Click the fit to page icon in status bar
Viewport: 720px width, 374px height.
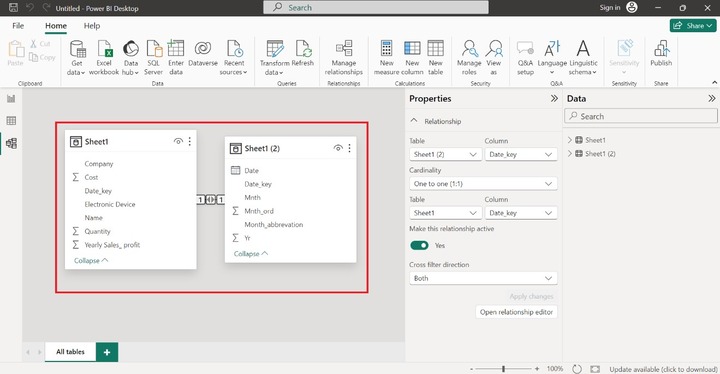(595, 369)
